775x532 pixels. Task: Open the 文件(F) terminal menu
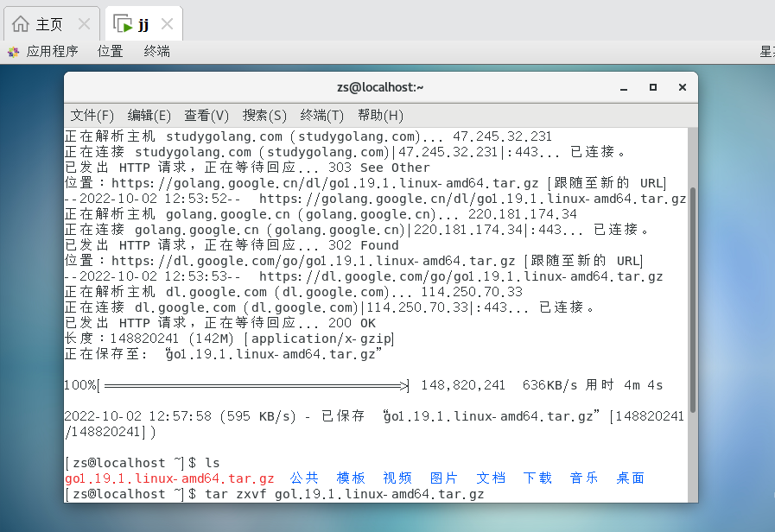click(92, 116)
